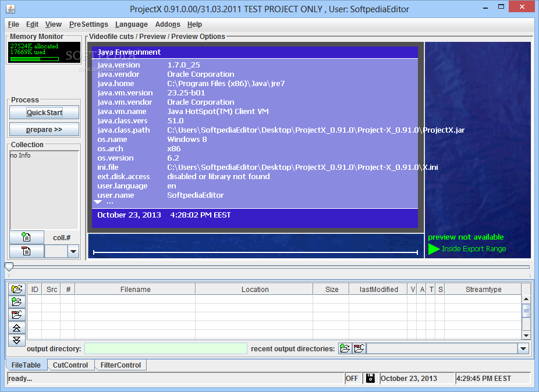This screenshot has width=539, height=392.
Task: Move file down with double down arrow
Action: click(16, 340)
